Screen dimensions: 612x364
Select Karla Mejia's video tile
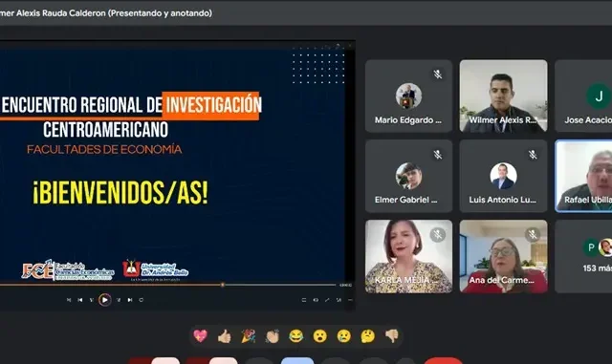[x=408, y=256]
